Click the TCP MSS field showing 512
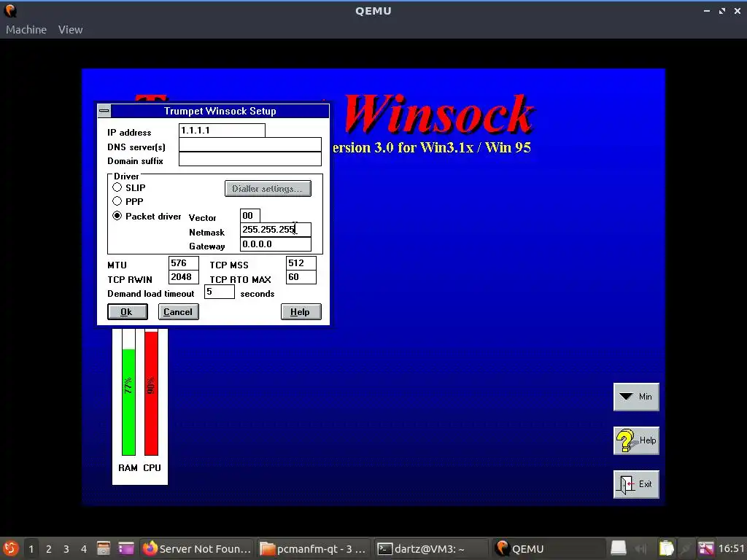Image resolution: width=747 pixels, height=560 pixels. click(x=301, y=263)
